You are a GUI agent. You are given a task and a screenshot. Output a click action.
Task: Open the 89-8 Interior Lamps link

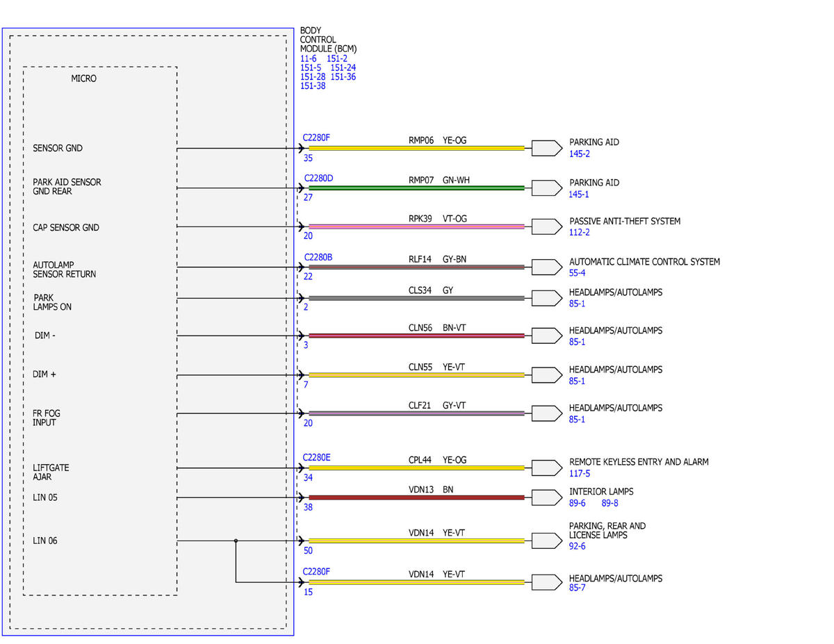click(x=610, y=503)
